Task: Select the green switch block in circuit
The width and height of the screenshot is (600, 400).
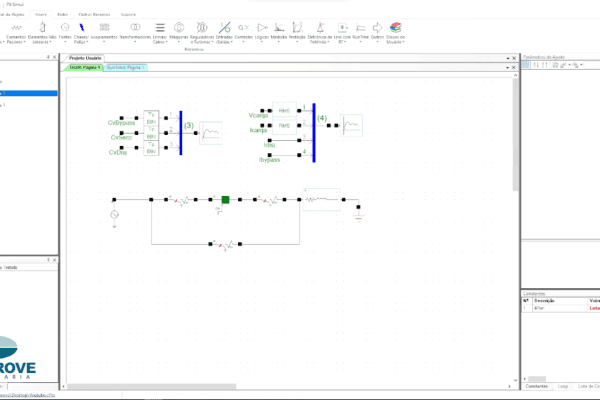Action: (x=226, y=200)
